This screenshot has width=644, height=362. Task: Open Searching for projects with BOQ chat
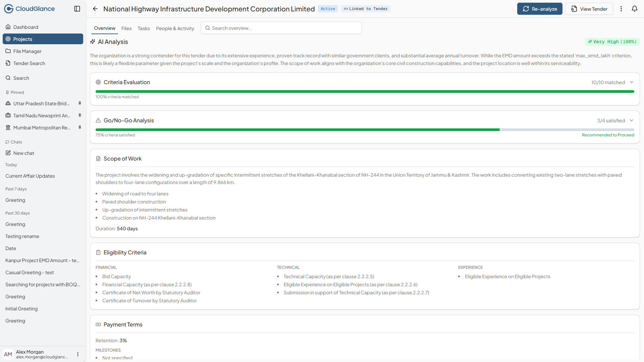[x=43, y=285]
